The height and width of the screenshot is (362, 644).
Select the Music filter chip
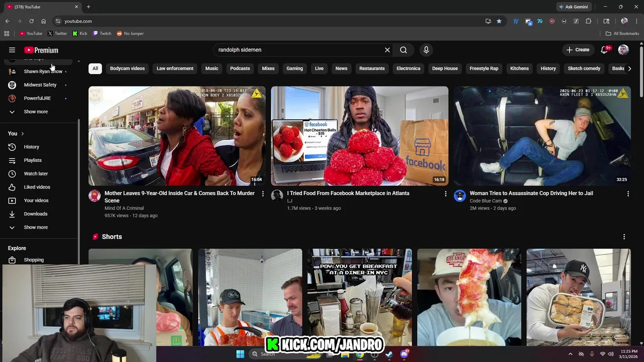pos(212,68)
